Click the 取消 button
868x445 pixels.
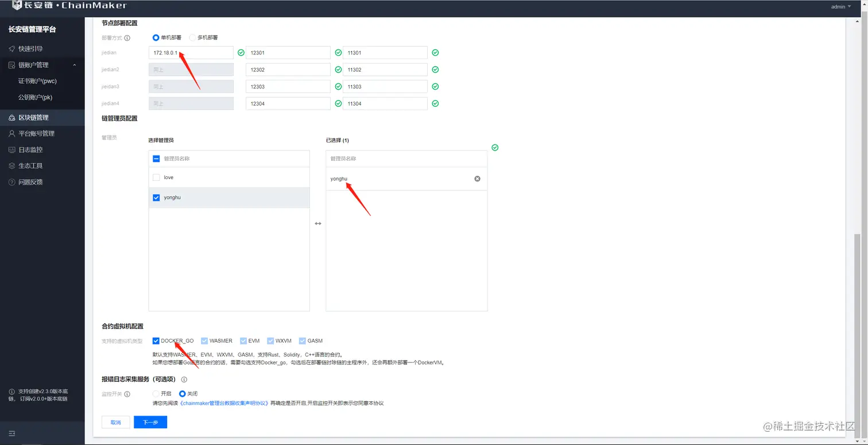(x=116, y=422)
